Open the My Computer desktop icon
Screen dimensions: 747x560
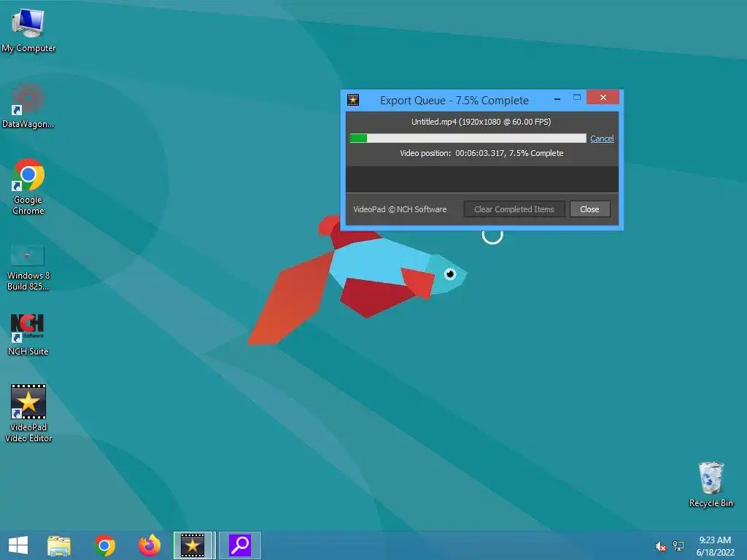(28, 29)
